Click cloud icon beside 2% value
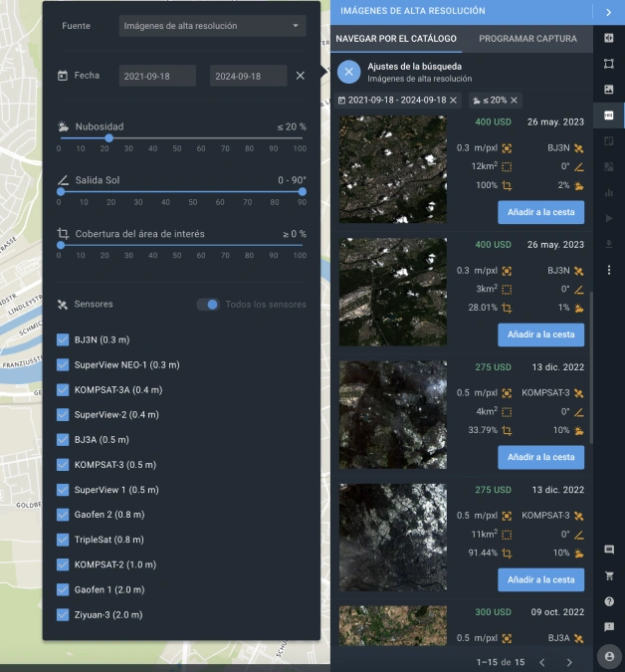The image size is (625, 672). [579, 186]
